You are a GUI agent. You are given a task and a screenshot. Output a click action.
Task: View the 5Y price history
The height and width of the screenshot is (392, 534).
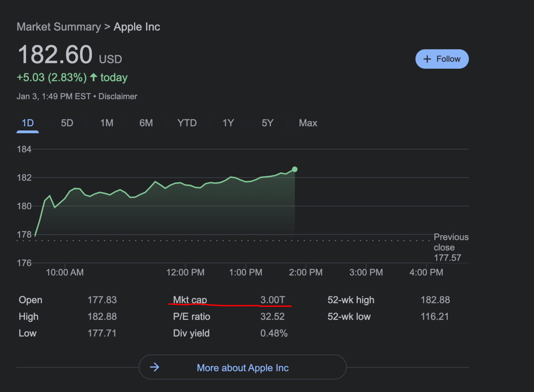pyautogui.click(x=267, y=123)
